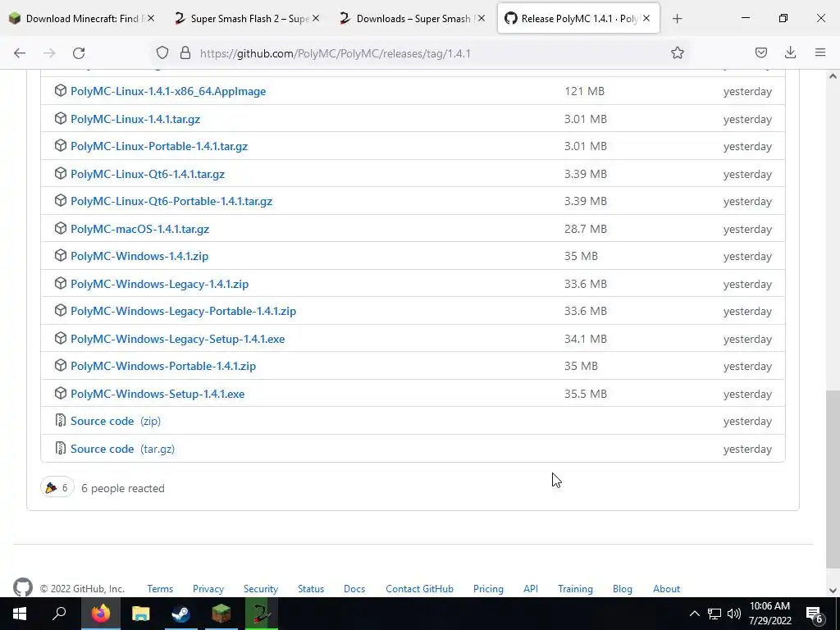Open the API footer link
840x630 pixels.
[x=531, y=589]
